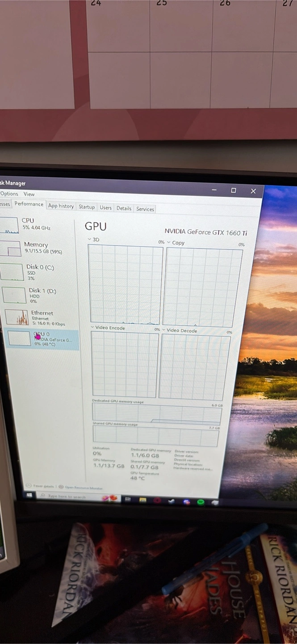Click the large GPU heading
The width and height of the screenshot is (297, 644).
click(x=96, y=226)
